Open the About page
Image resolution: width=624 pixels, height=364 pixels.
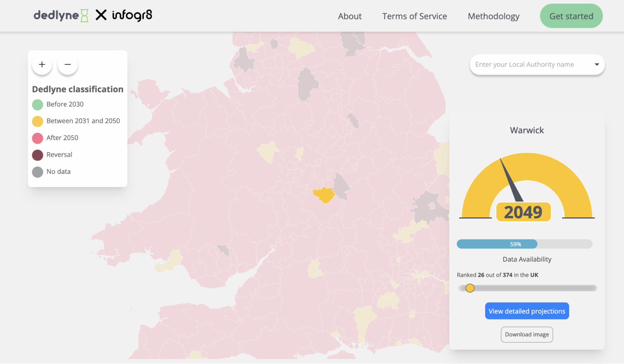pyautogui.click(x=350, y=16)
